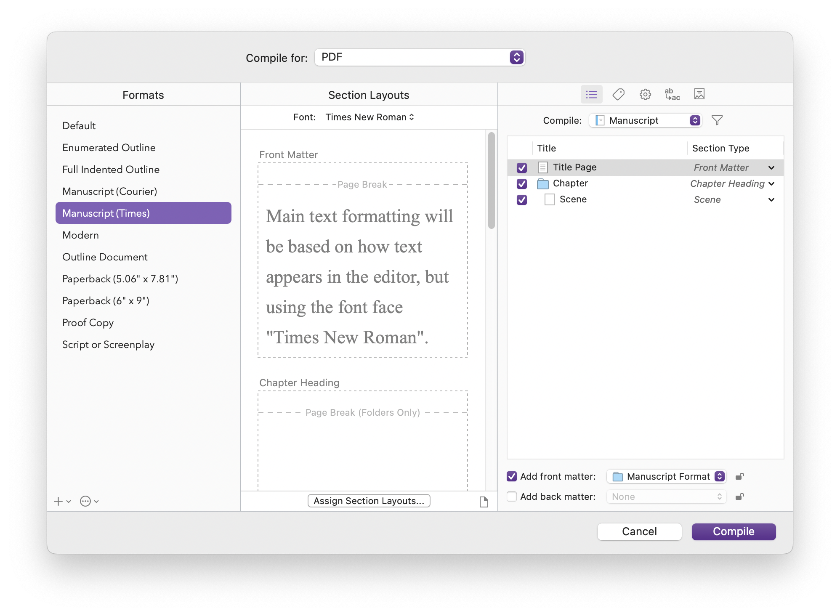Click the Assign Section Layouts button

pos(369,501)
